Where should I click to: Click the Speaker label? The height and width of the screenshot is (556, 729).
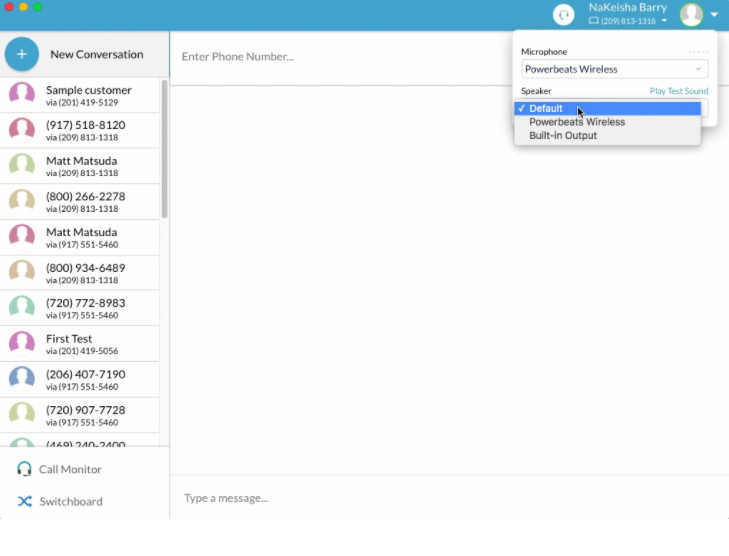point(536,91)
